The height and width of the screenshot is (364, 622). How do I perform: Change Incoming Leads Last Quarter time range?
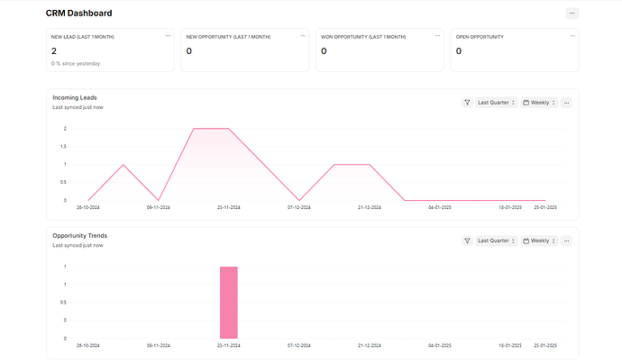[497, 103]
